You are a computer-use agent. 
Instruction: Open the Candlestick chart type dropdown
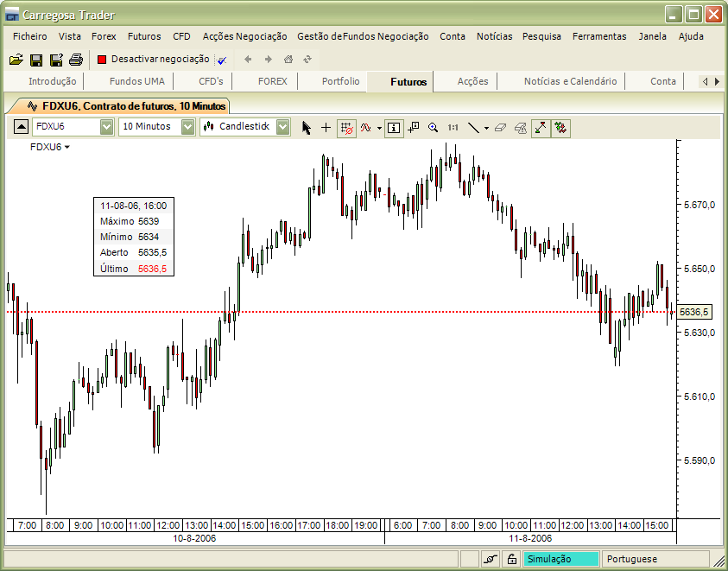[282, 126]
